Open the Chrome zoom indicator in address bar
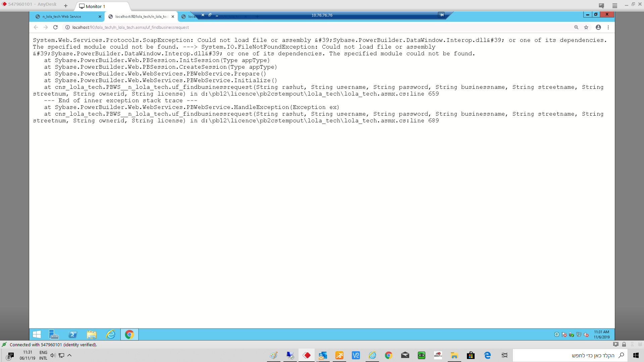 pos(576,27)
